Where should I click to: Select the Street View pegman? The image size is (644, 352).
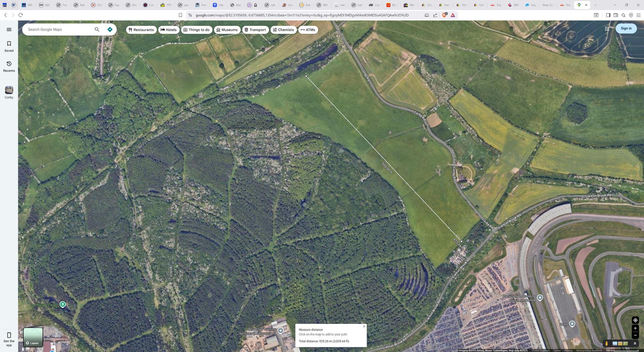[606, 344]
